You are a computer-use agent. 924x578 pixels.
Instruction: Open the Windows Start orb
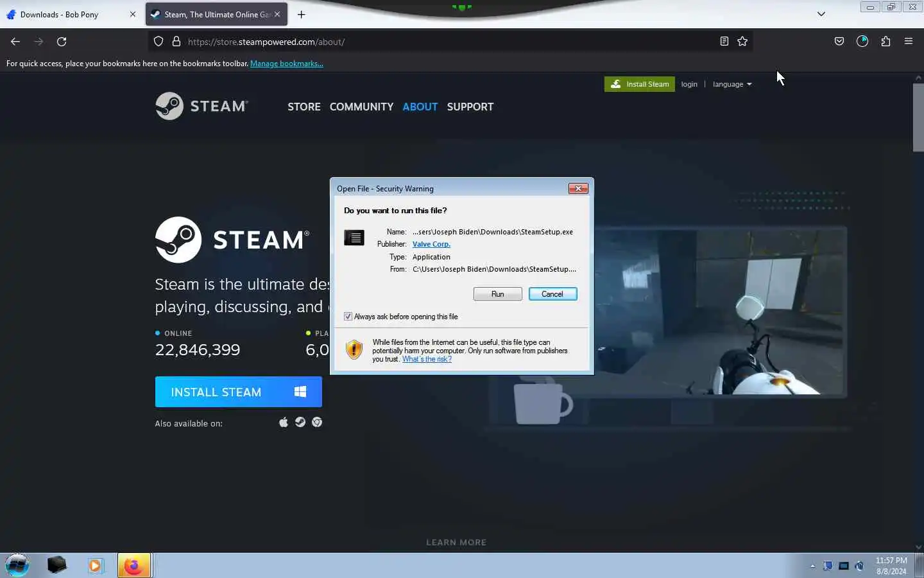[17, 565]
